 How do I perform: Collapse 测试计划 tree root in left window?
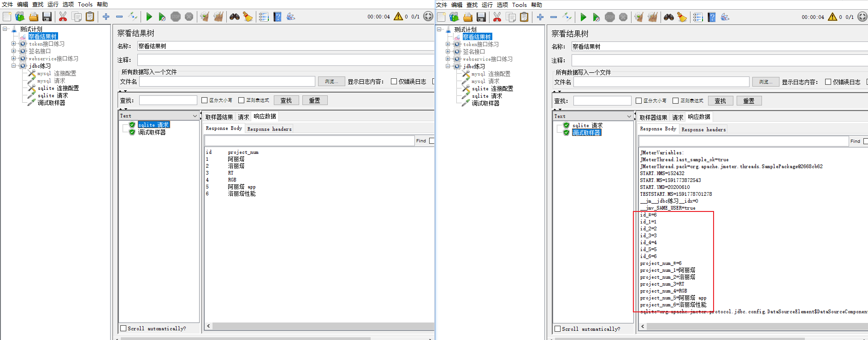pyautogui.click(x=5, y=29)
